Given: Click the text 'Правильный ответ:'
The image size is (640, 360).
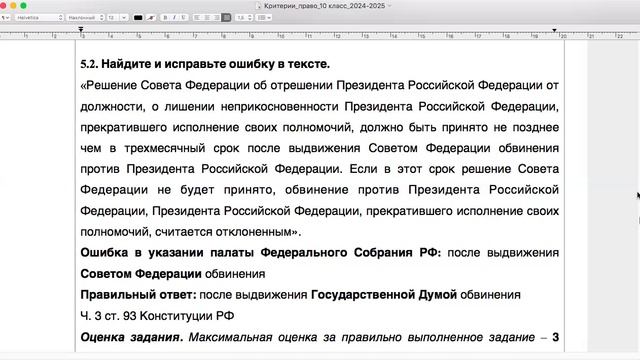Looking at the screenshot, I should tap(138, 295).
